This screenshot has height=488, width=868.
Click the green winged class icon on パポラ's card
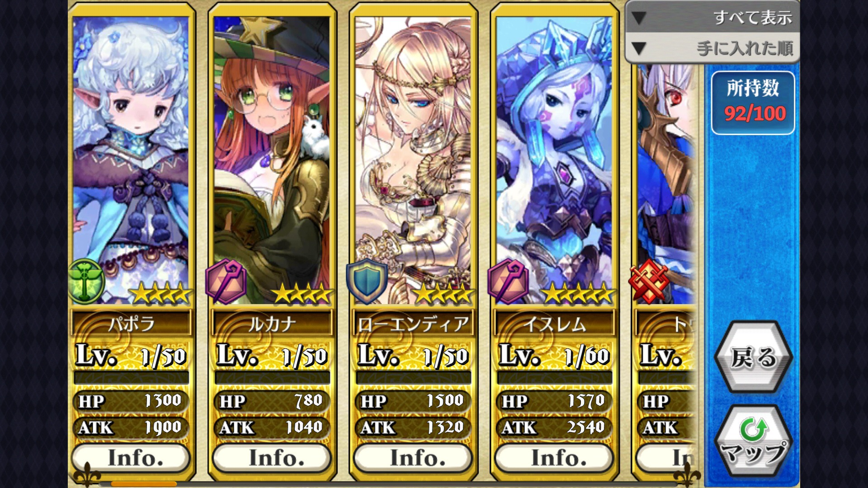(x=86, y=282)
